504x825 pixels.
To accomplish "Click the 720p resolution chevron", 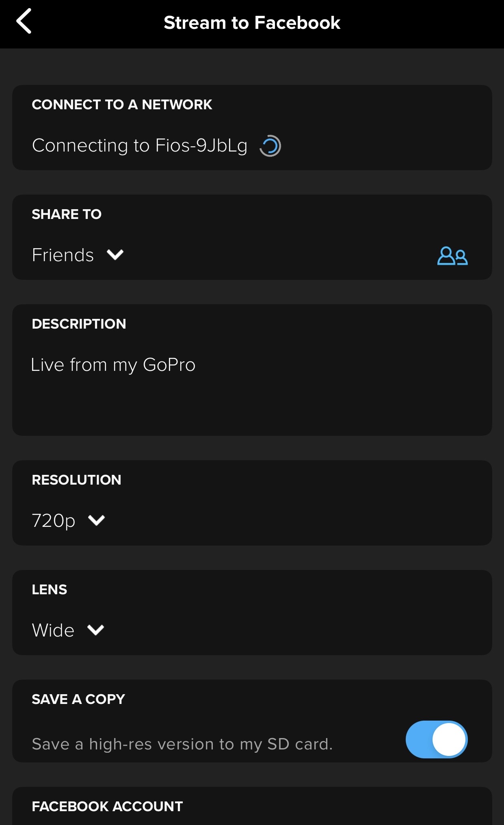I will tap(96, 520).
